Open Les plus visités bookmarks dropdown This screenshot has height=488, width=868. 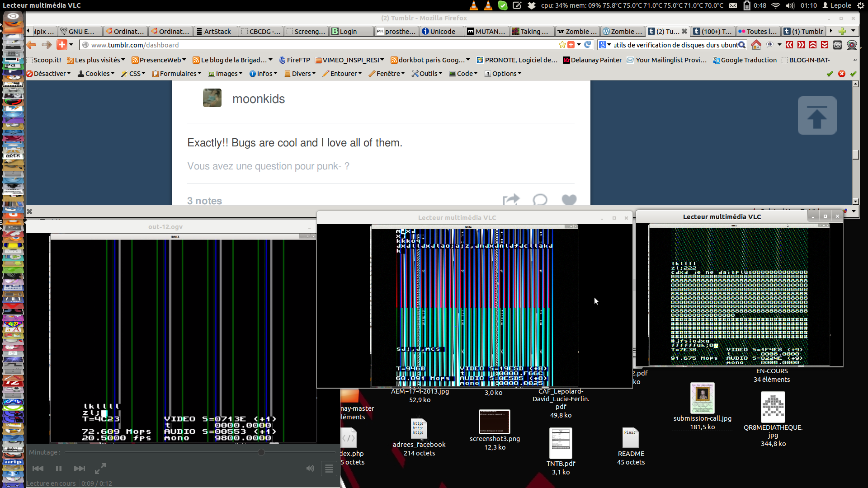97,60
